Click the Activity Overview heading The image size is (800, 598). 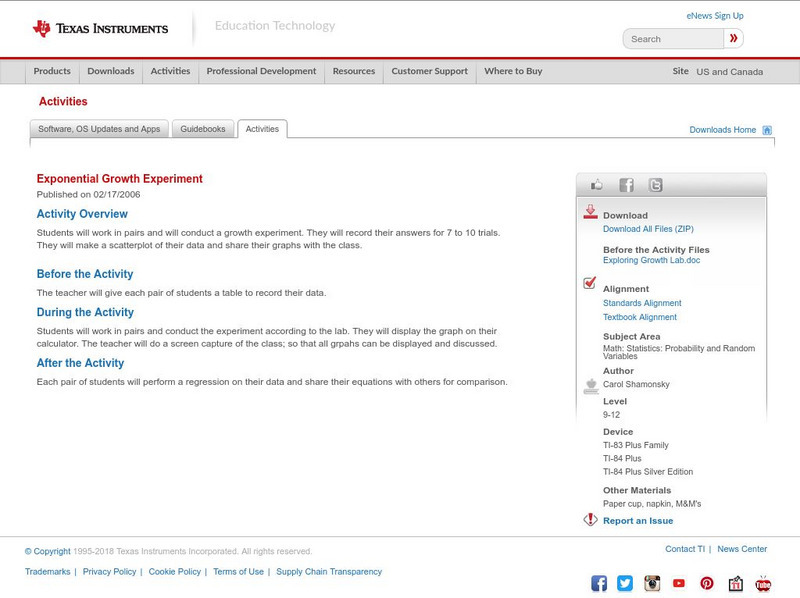click(x=82, y=214)
